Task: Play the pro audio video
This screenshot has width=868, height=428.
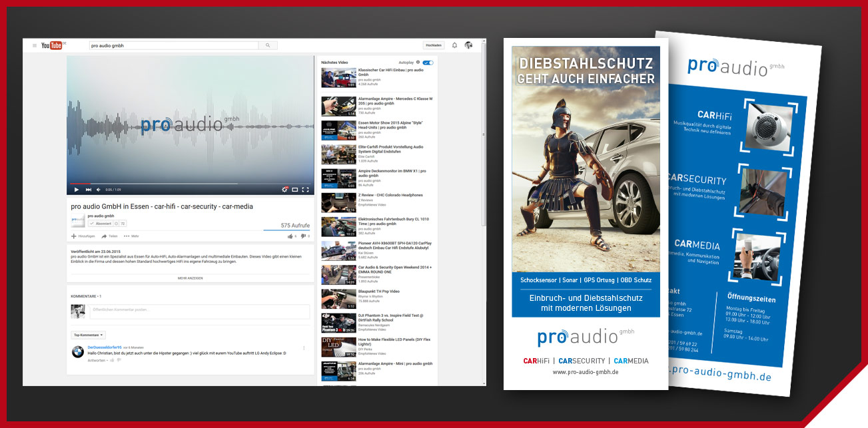Action: (x=76, y=190)
